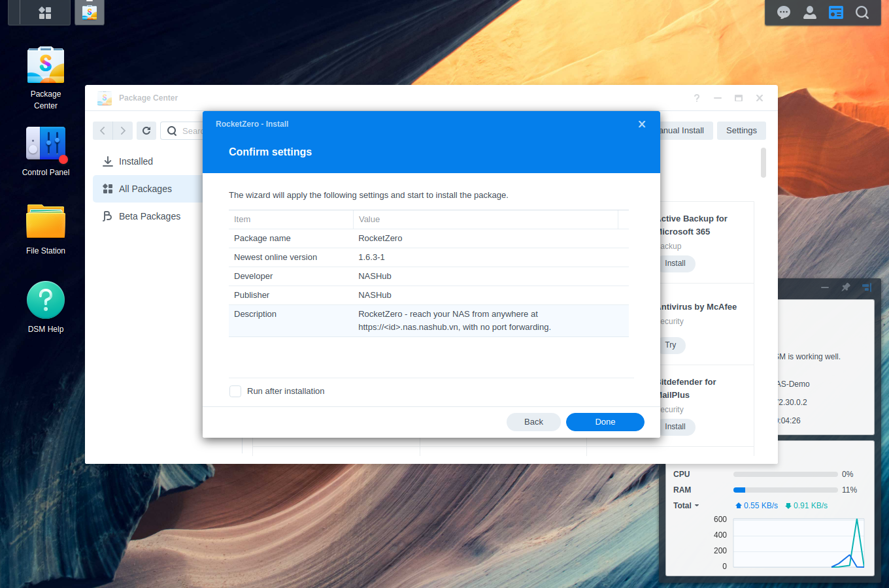Viewport: 889px width, 588px height.
Task: Open Package Center desktop shortcut
Action: click(46, 78)
